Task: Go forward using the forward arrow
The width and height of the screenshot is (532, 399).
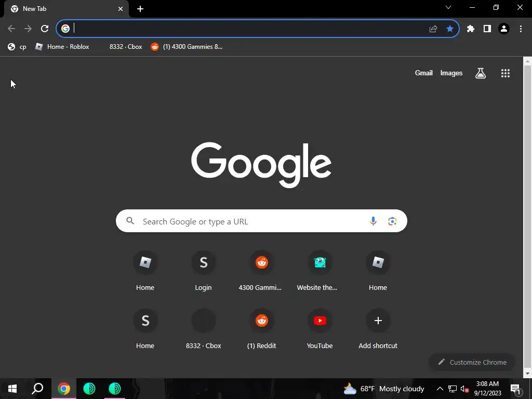Action: [28, 29]
